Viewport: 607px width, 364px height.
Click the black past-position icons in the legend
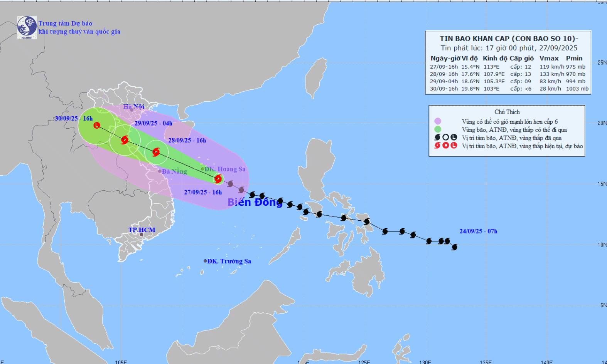445,138
